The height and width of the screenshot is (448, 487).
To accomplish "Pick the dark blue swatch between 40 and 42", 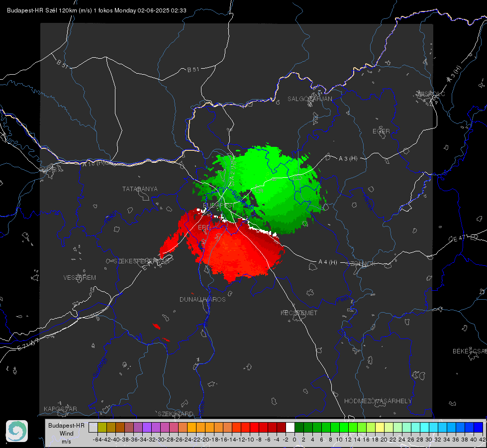I will click(479, 427).
